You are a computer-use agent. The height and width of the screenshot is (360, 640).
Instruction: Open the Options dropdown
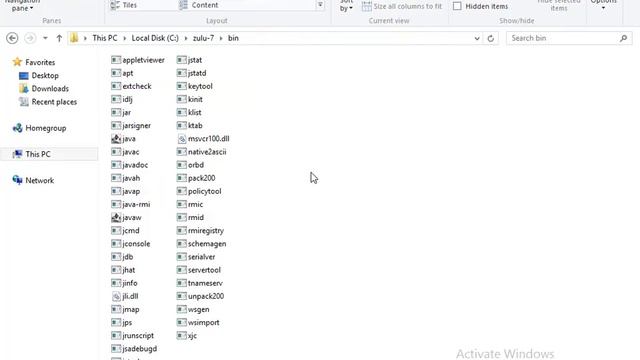603,5
